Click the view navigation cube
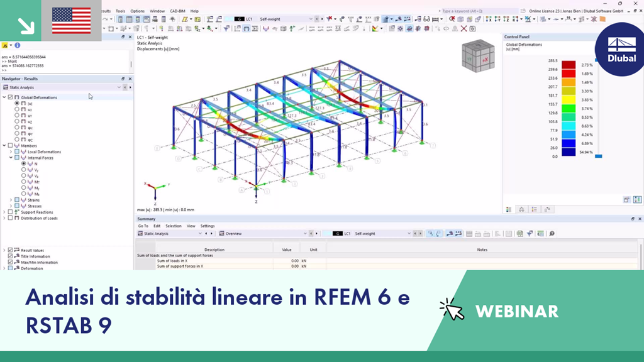Screen dimensions: 644x362 (478, 56)
